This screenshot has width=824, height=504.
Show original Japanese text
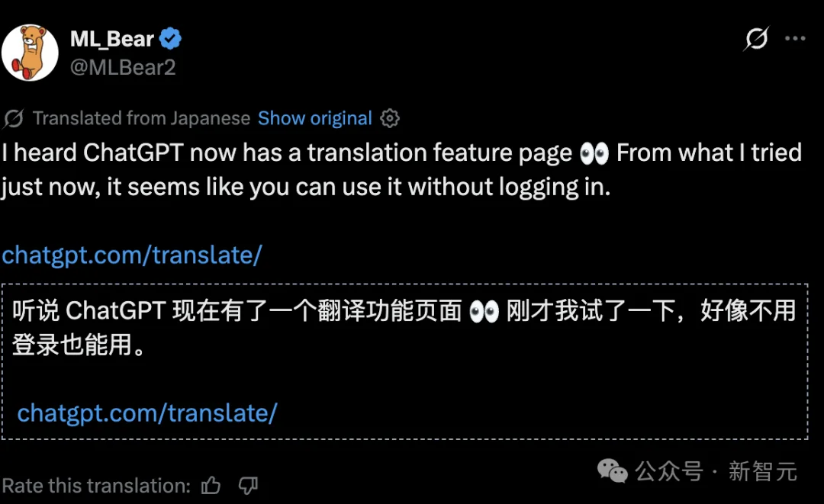pos(314,118)
